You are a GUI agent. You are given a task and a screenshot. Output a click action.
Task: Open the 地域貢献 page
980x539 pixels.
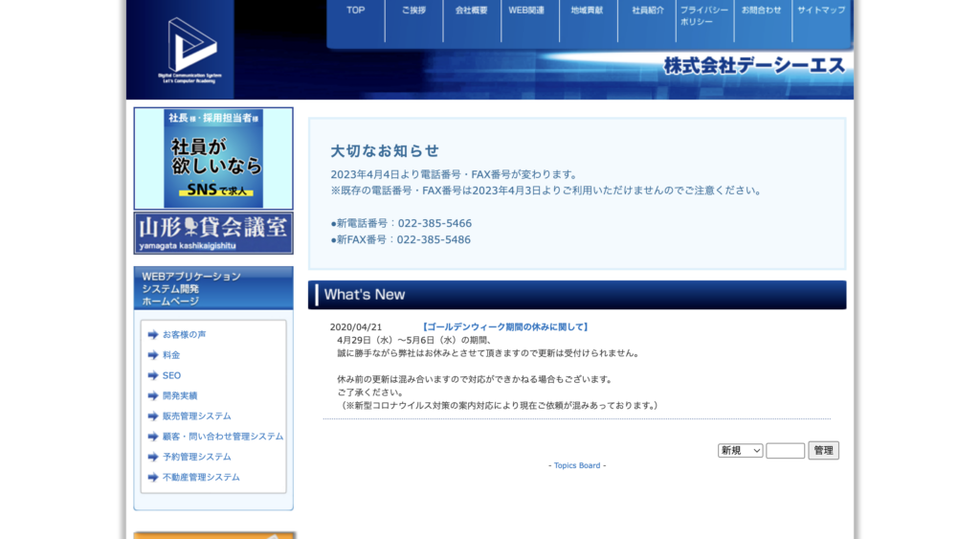tap(587, 11)
